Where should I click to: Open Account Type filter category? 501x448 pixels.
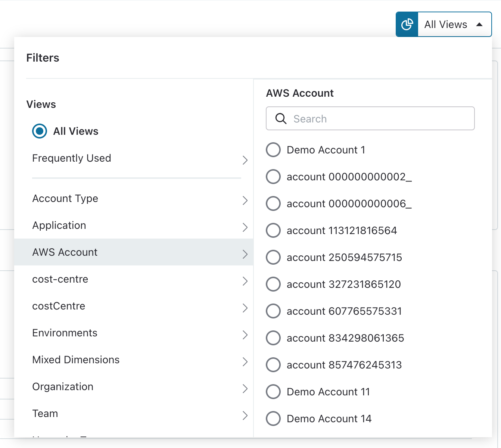134,199
